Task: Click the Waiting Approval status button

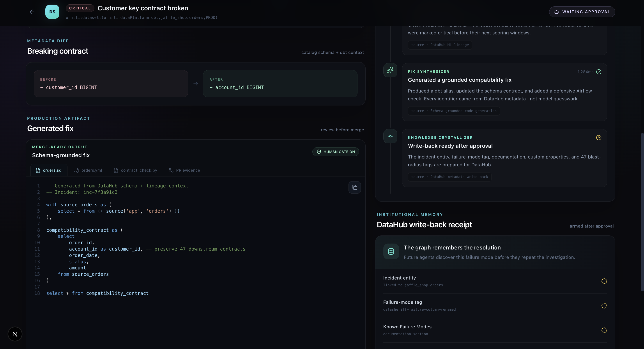Action: [582, 12]
